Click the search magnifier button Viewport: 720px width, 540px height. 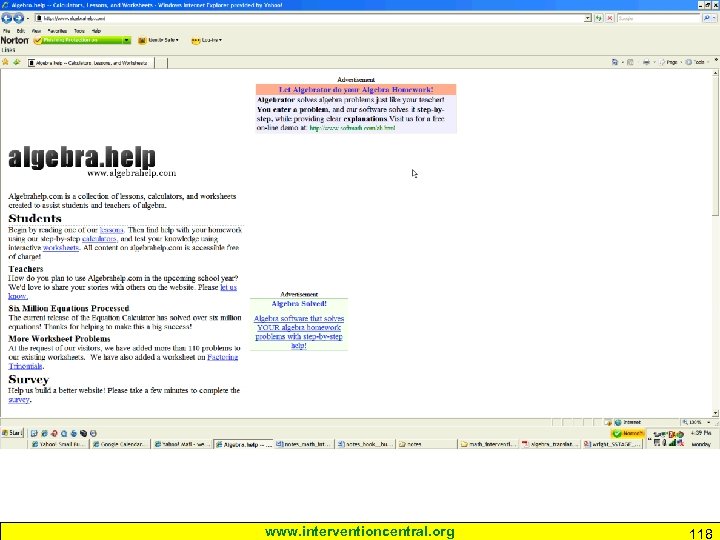pos(707,18)
